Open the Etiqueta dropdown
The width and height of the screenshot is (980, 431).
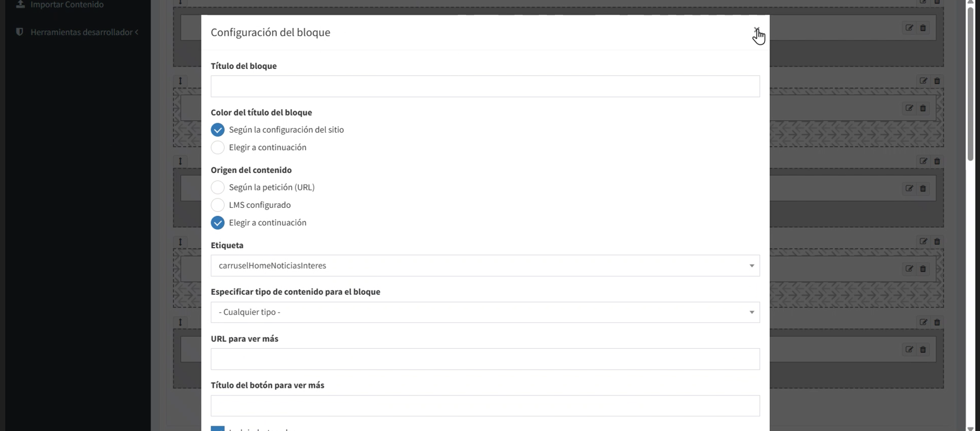click(x=485, y=266)
